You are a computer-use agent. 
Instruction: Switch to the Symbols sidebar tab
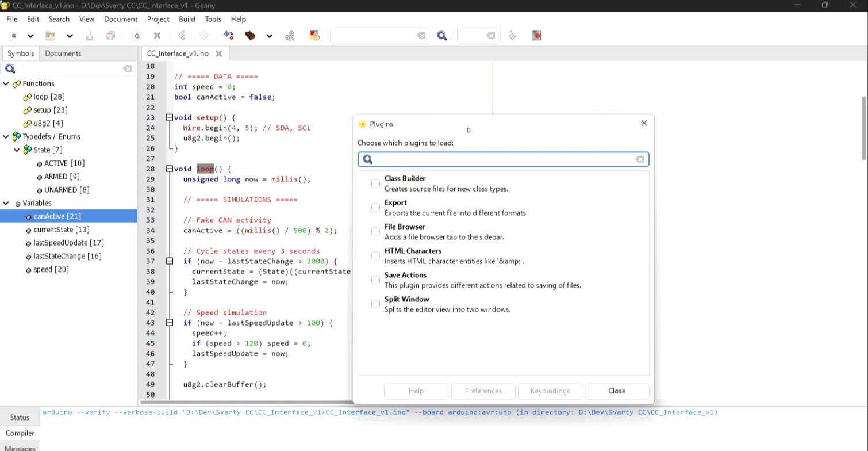pyautogui.click(x=21, y=53)
